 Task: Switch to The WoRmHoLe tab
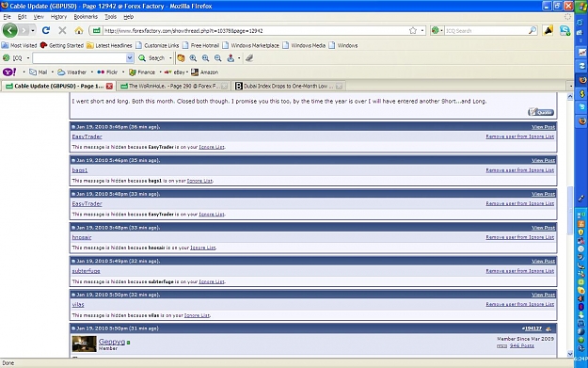(x=174, y=86)
